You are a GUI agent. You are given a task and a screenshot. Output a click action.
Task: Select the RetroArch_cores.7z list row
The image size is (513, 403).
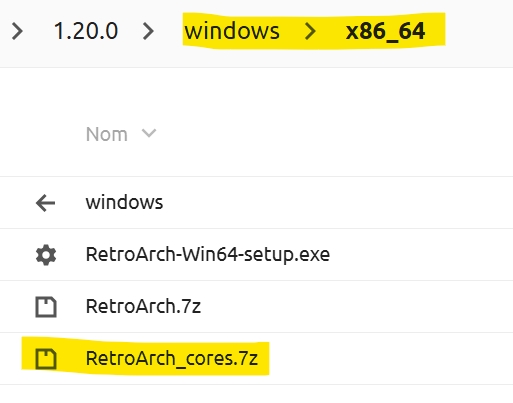[x=256, y=359]
